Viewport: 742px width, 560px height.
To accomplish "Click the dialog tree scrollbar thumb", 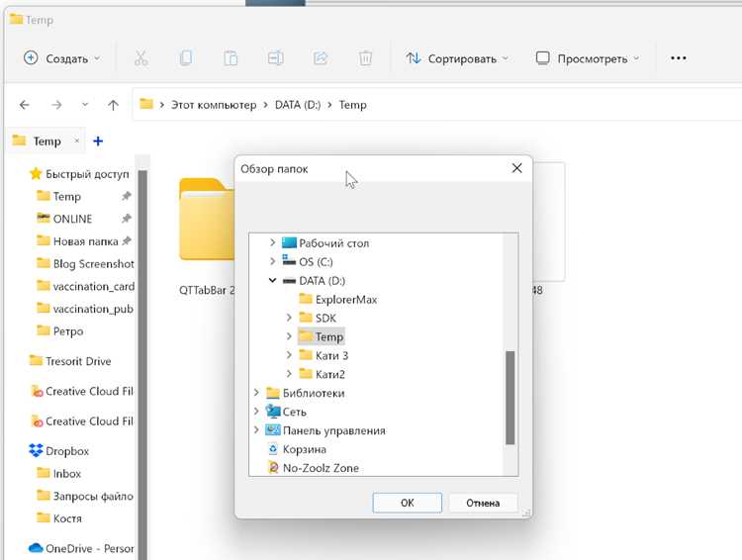I will tap(510, 398).
